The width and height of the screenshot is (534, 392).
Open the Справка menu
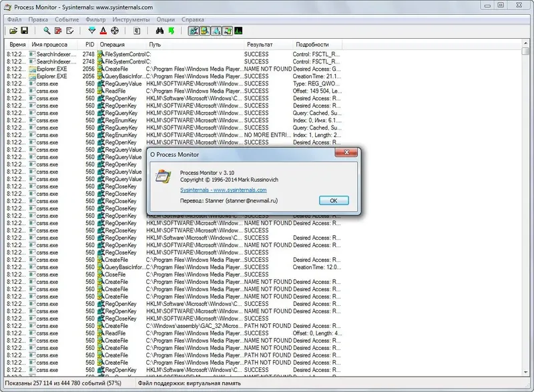click(193, 19)
